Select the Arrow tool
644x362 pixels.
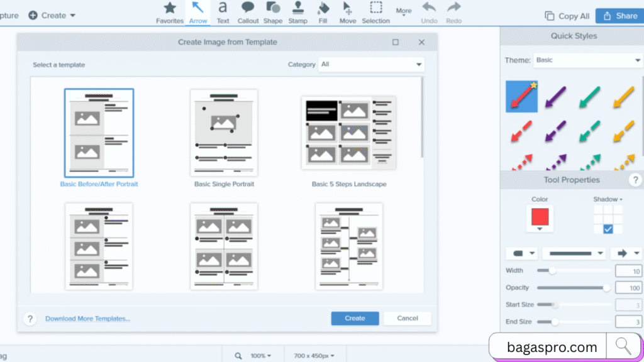pos(197,11)
